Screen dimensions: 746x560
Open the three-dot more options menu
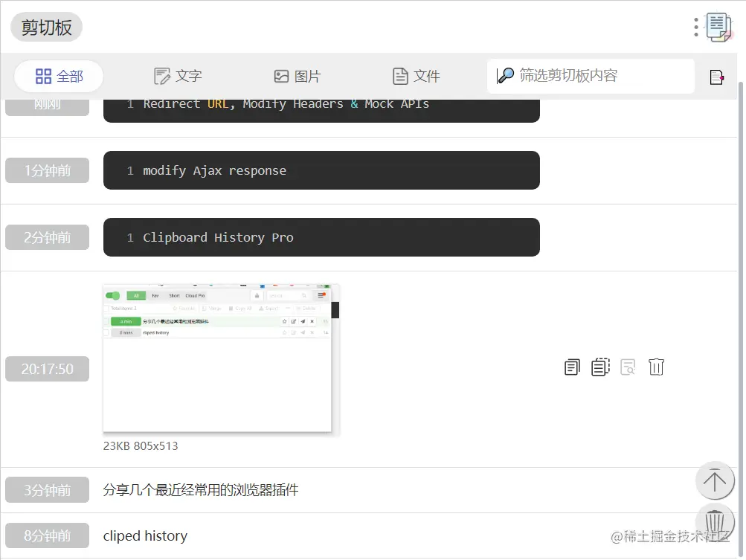click(x=696, y=27)
